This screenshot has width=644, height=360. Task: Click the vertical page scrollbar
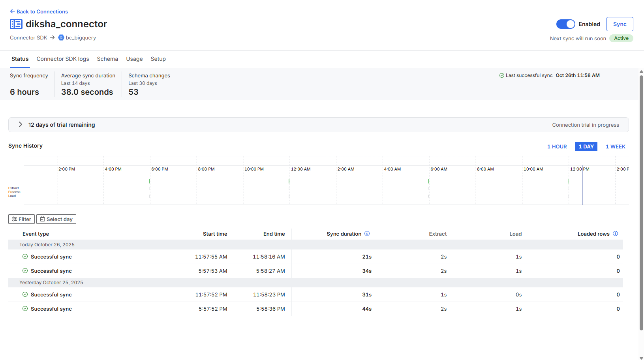(641, 202)
